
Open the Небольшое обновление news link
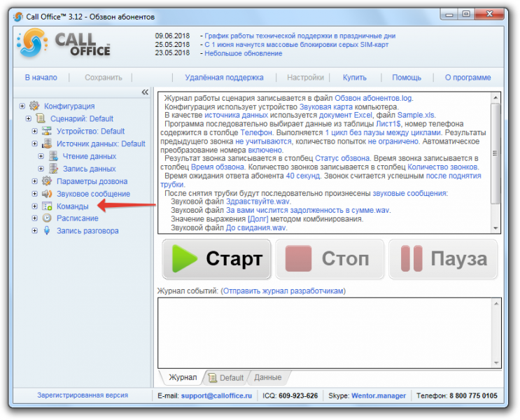click(243, 53)
